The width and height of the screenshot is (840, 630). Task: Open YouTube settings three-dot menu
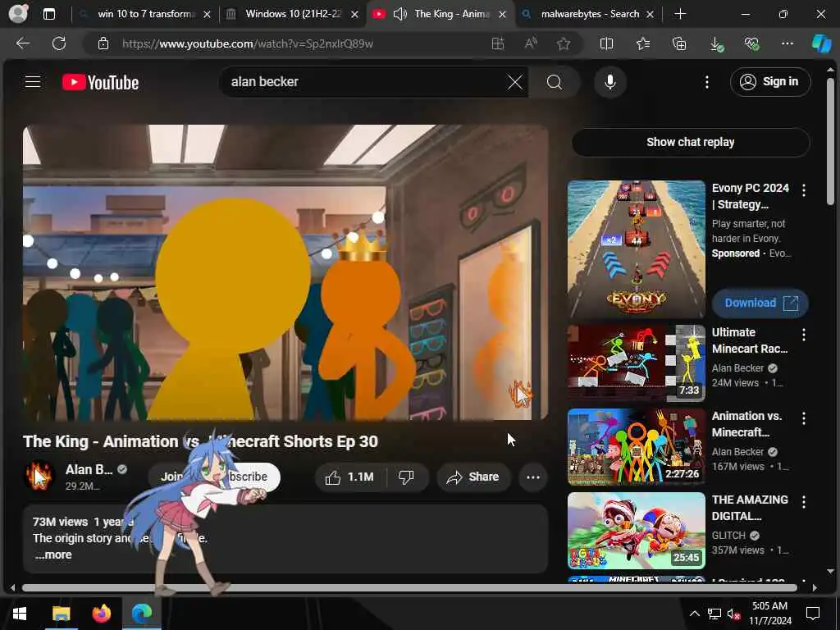[x=706, y=82]
